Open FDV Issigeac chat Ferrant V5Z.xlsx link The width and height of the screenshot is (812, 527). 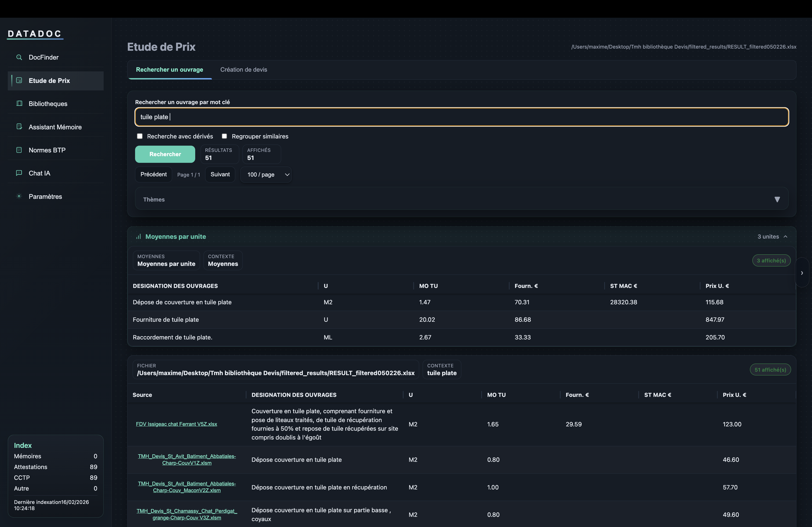(176, 424)
